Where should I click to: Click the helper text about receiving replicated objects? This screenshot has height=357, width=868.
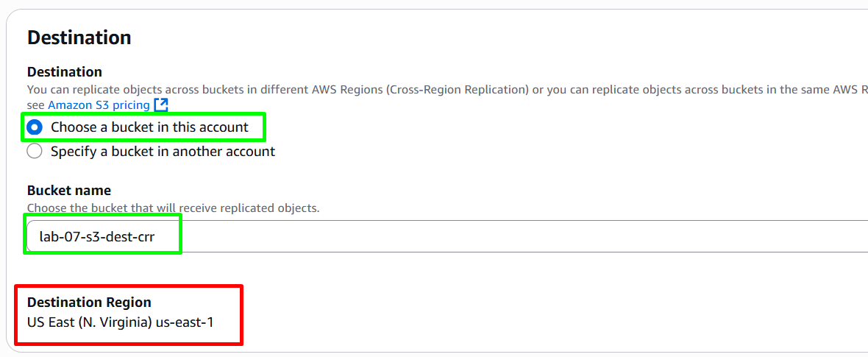pyautogui.click(x=174, y=208)
